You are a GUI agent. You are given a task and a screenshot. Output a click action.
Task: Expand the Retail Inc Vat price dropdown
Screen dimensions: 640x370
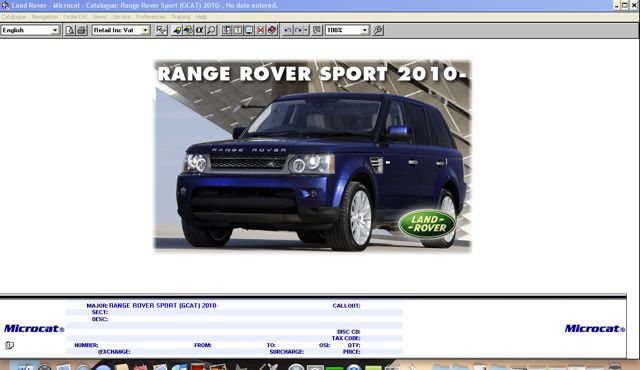coord(121,30)
